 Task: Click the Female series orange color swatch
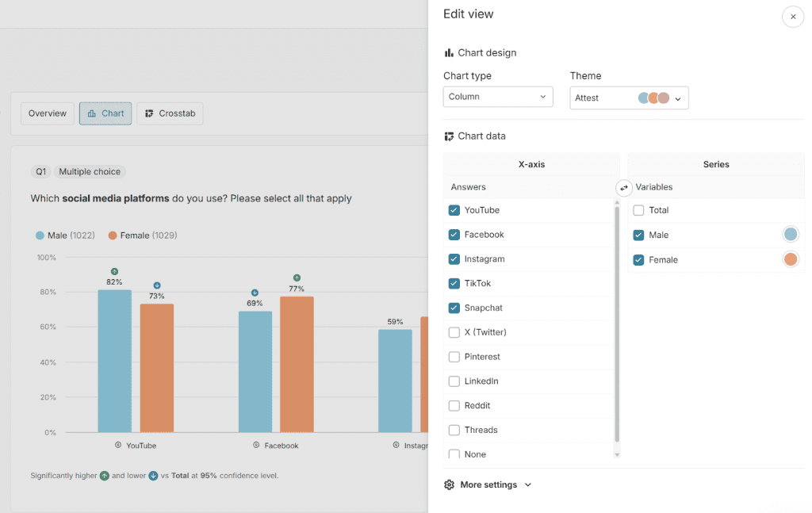791,259
